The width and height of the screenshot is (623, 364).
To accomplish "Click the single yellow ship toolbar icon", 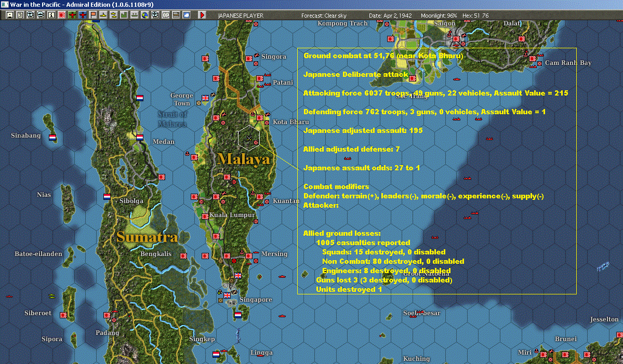I will [103, 15].
